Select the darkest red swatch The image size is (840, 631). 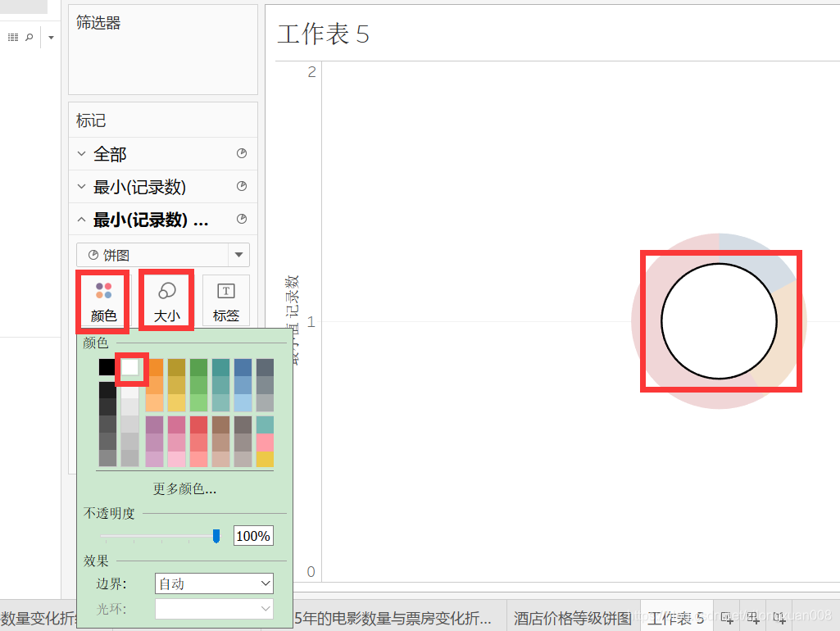click(x=199, y=425)
